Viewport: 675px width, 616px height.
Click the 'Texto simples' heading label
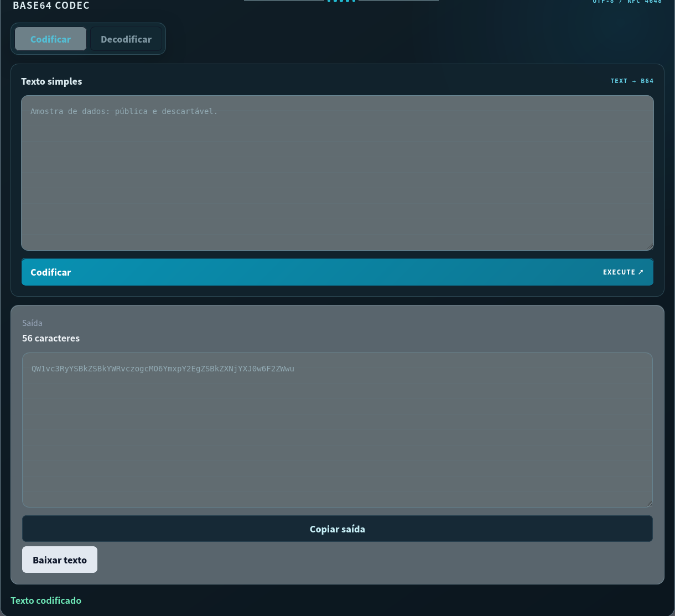(51, 81)
